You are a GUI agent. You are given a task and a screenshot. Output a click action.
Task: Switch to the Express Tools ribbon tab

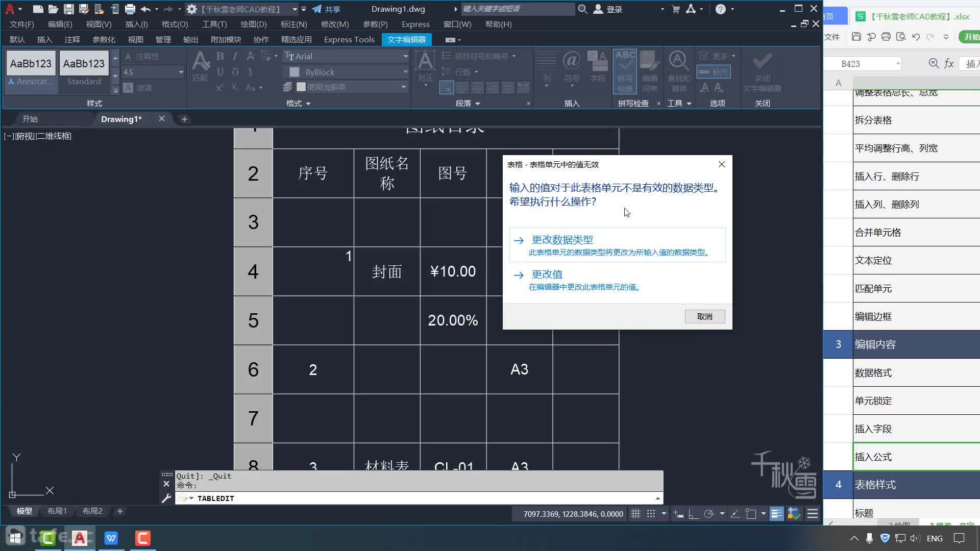click(x=349, y=39)
